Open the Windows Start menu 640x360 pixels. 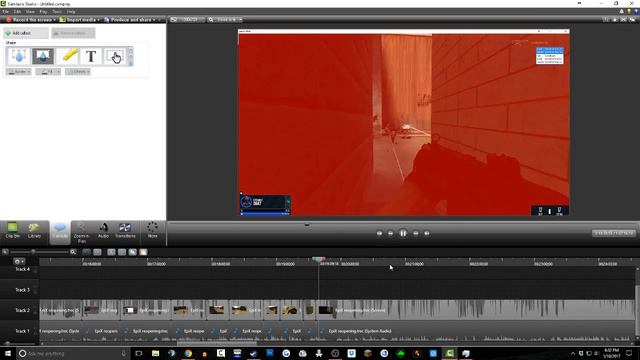[x=8, y=353]
